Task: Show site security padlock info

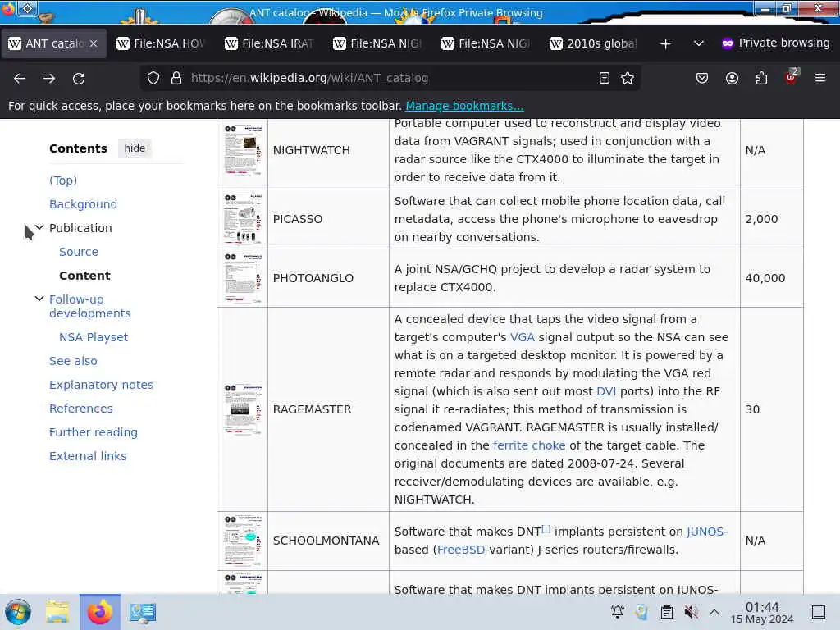Action: click(x=176, y=78)
